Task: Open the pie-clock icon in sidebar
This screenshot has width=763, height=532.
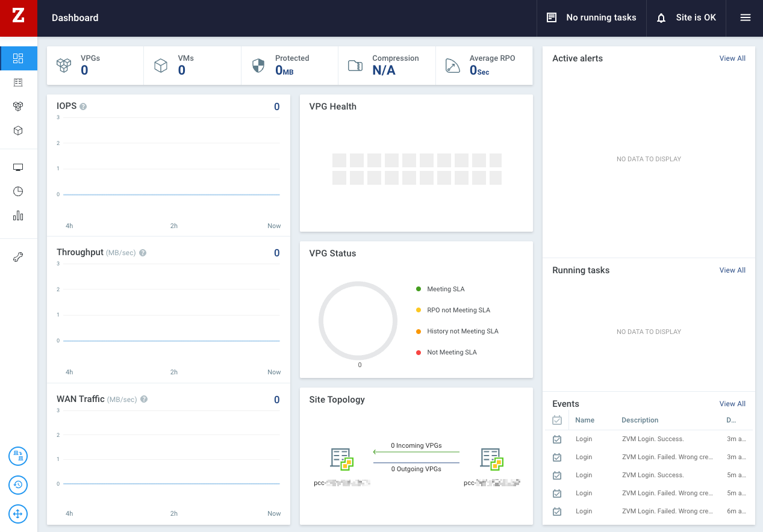Action: tap(18, 191)
